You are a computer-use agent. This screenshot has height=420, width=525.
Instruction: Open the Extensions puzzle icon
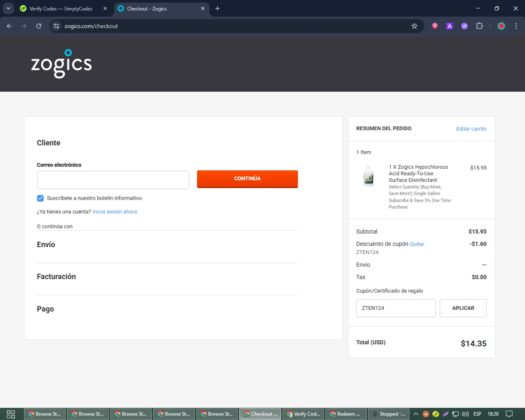479,26
